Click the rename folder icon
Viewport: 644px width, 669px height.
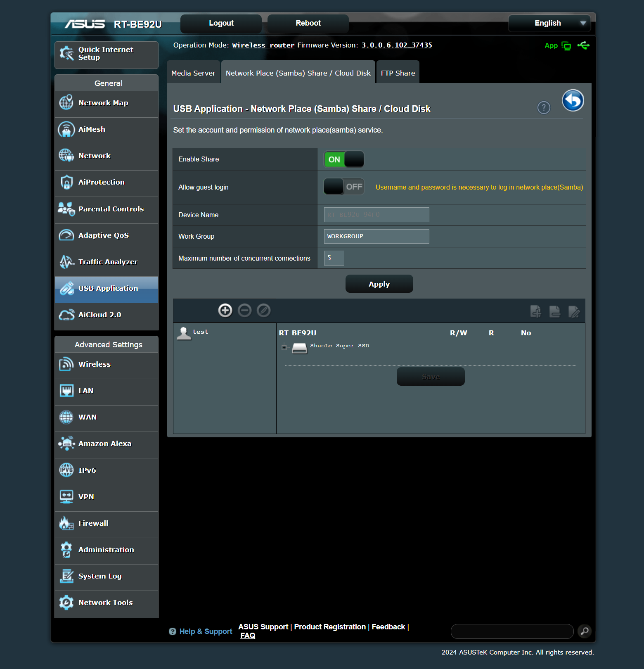tap(574, 311)
